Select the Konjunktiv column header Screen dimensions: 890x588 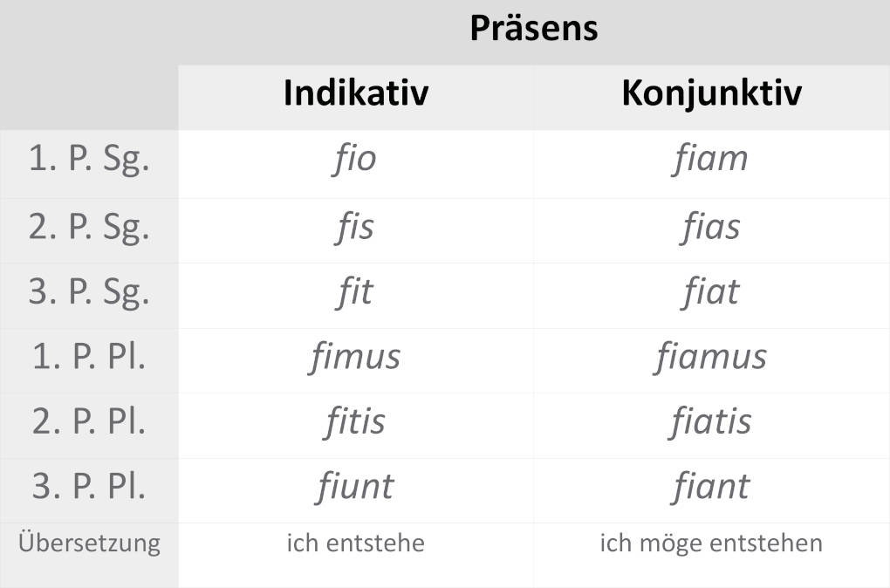(x=711, y=93)
